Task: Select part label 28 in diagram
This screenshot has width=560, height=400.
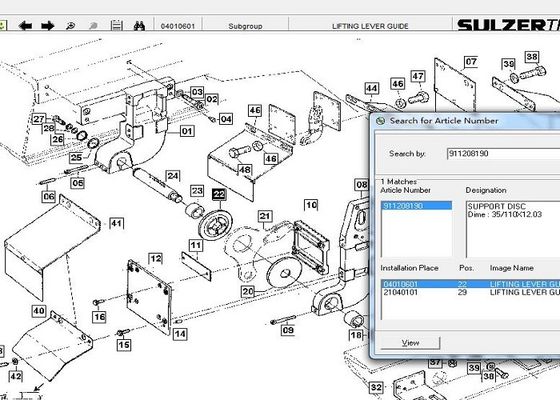Action: [x=48, y=128]
